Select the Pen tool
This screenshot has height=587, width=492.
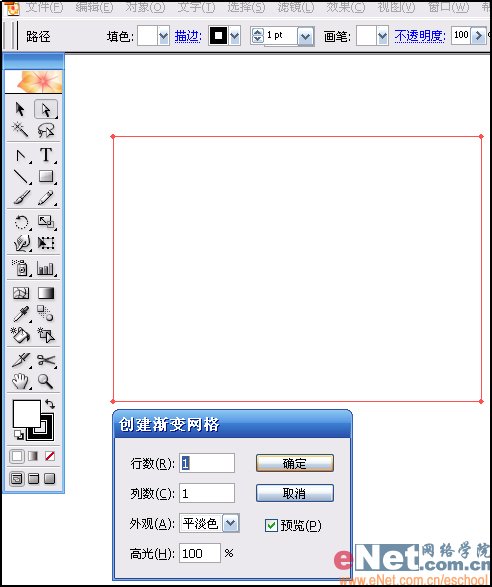21,155
